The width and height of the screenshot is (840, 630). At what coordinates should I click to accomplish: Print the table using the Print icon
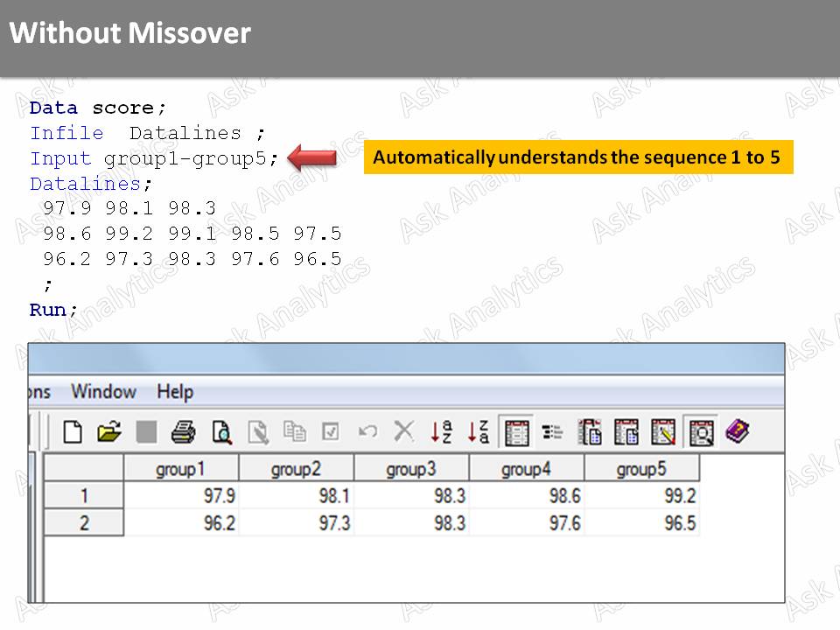click(x=184, y=431)
